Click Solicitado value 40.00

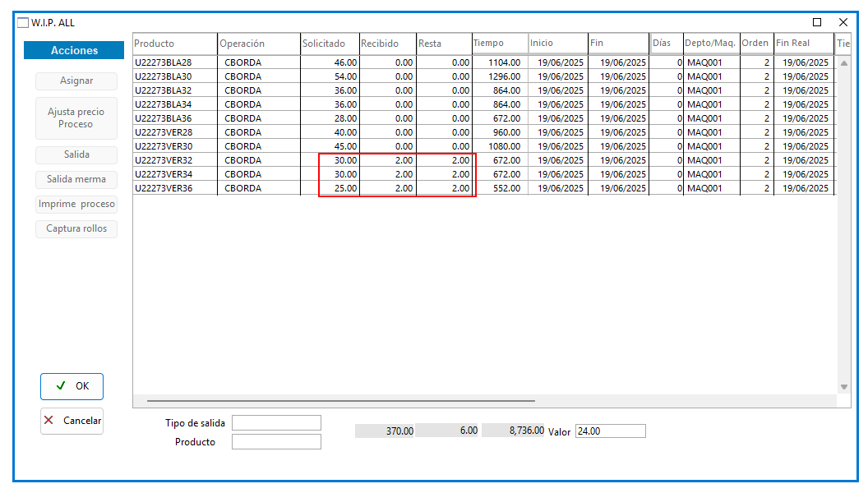345,132
